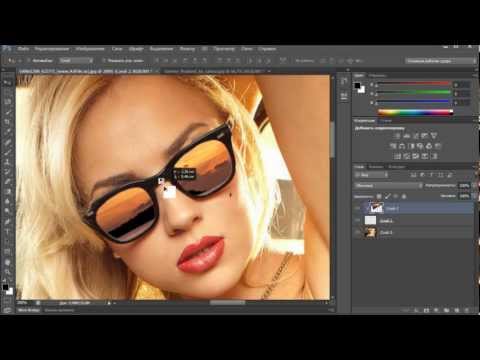Select the Zoom tool

[x=8, y=272]
